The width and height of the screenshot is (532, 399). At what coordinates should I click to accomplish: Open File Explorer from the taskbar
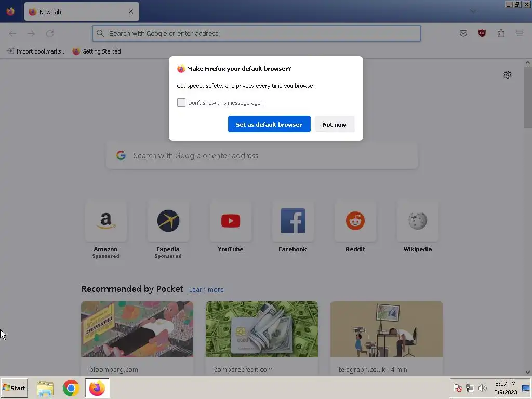[45, 388]
